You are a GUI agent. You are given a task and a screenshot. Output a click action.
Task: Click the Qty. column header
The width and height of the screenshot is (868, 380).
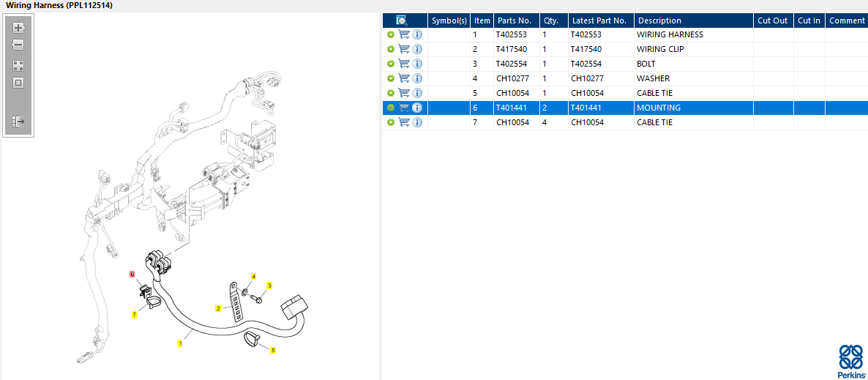(554, 21)
